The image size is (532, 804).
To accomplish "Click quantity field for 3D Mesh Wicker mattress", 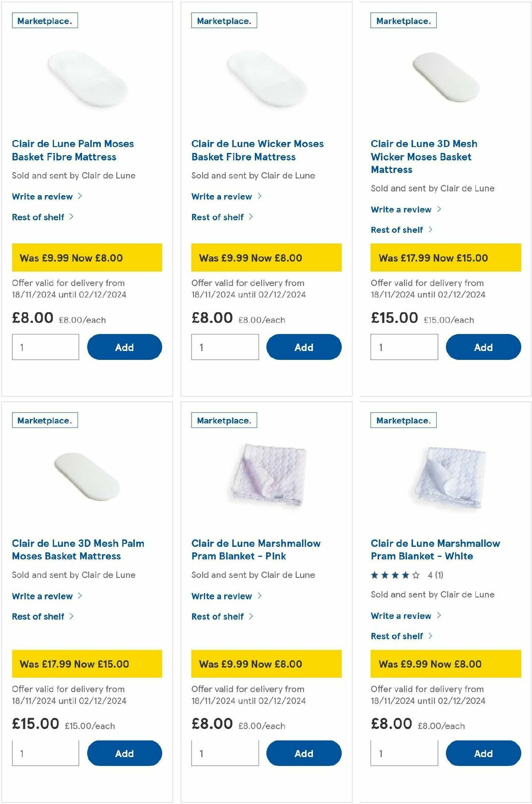I will point(404,347).
